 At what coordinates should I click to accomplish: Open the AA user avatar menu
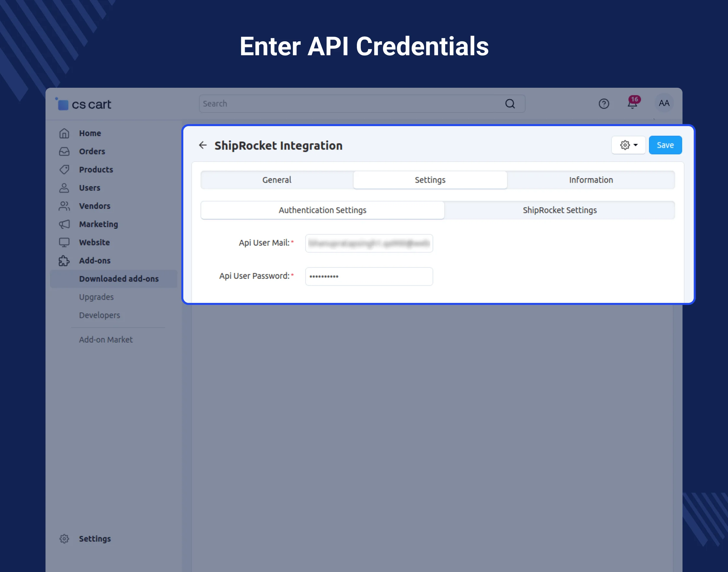[x=664, y=103]
